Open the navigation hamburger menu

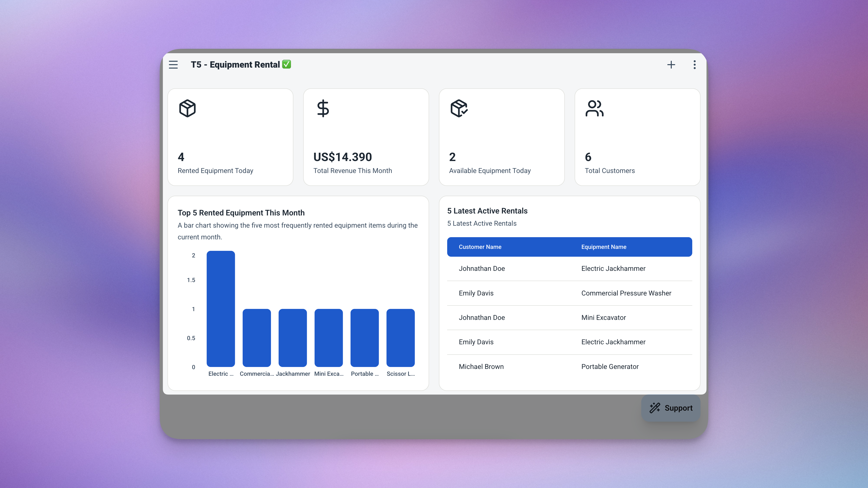click(x=173, y=65)
